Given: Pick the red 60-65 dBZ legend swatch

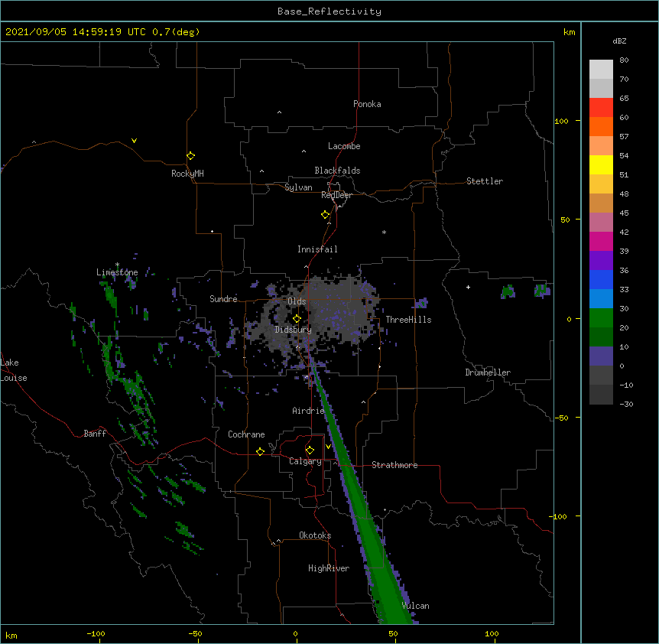Looking at the screenshot, I should click(601, 108).
